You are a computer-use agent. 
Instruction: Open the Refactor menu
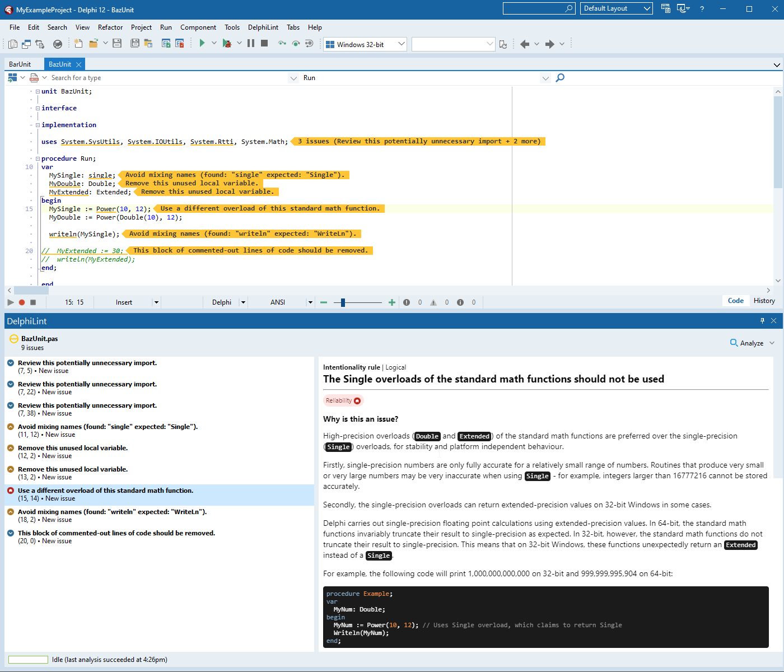pos(110,27)
